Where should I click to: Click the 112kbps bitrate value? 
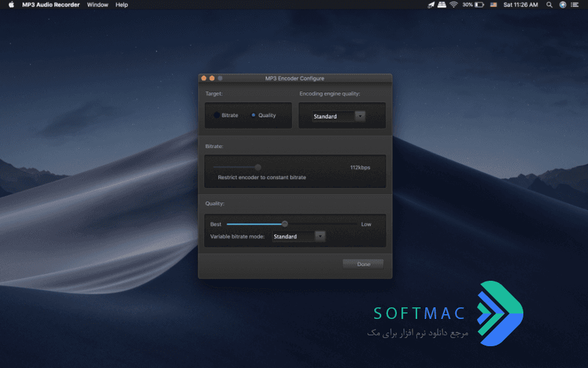(360, 168)
